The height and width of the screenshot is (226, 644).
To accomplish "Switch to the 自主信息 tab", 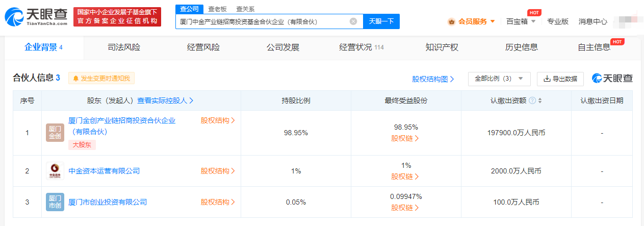I will point(594,47).
